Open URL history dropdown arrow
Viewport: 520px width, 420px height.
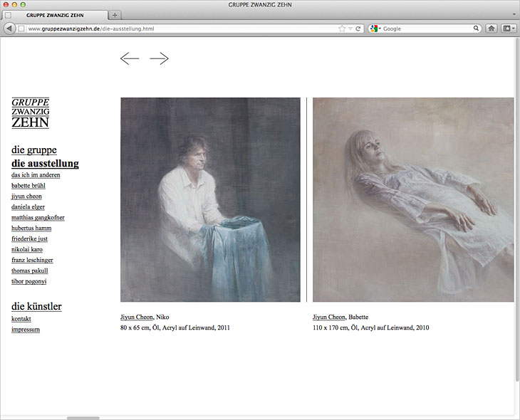(x=350, y=29)
